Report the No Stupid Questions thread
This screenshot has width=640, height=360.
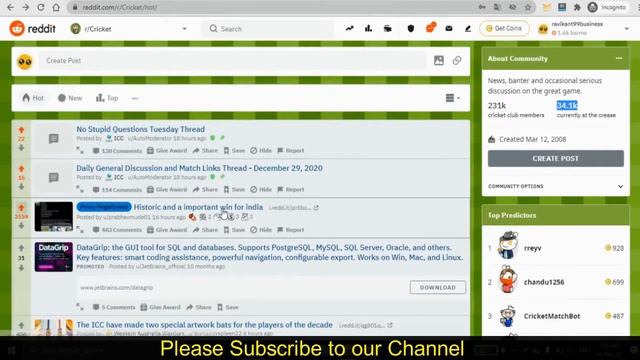[291, 151]
